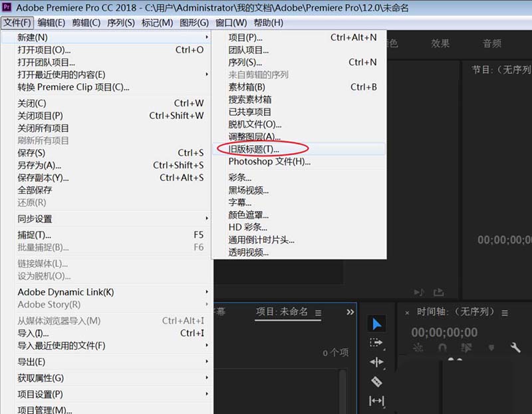Choose Photoshop 文件(H)... entry

(x=299, y=161)
